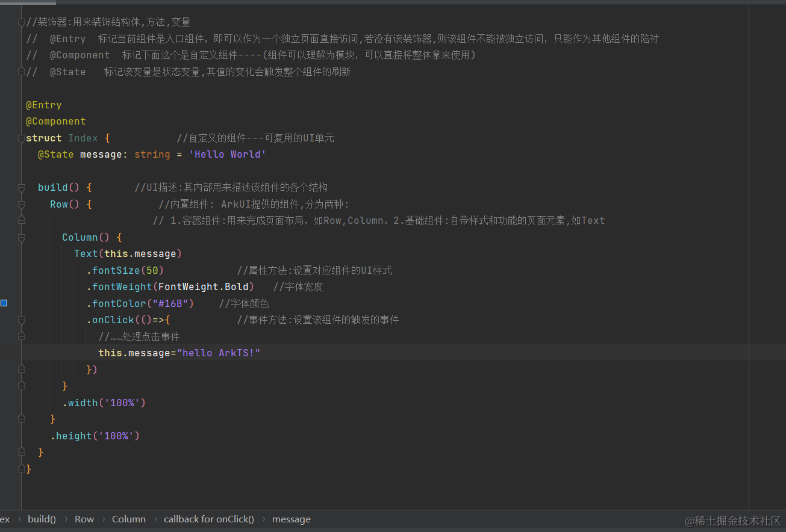Image resolution: width=786 pixels, height=532 pixels.
Task: Collapse the top decorator comment block
Action: click(22, 22)
